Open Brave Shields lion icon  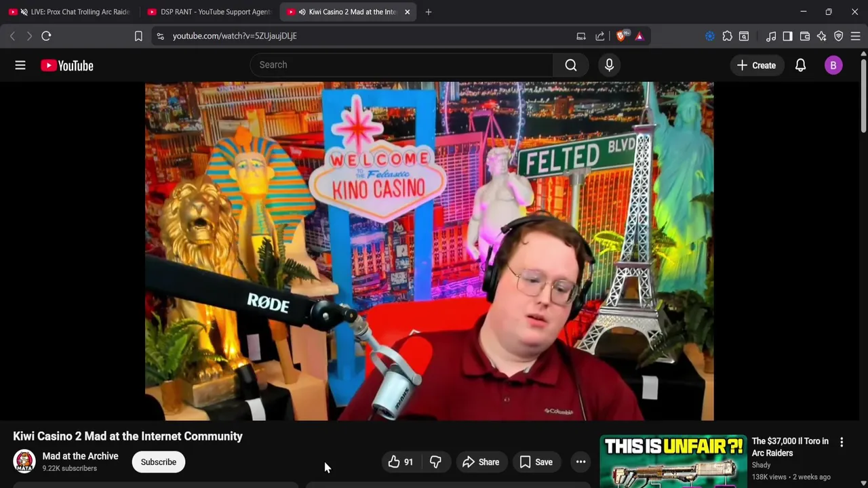point(620,36)
